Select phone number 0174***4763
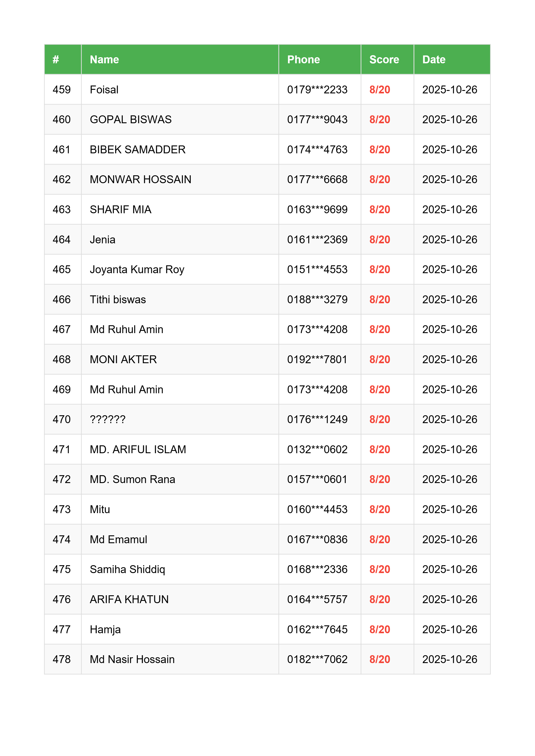Image resolution: width=535 pixels, height=756 pixels. (317, 149)
